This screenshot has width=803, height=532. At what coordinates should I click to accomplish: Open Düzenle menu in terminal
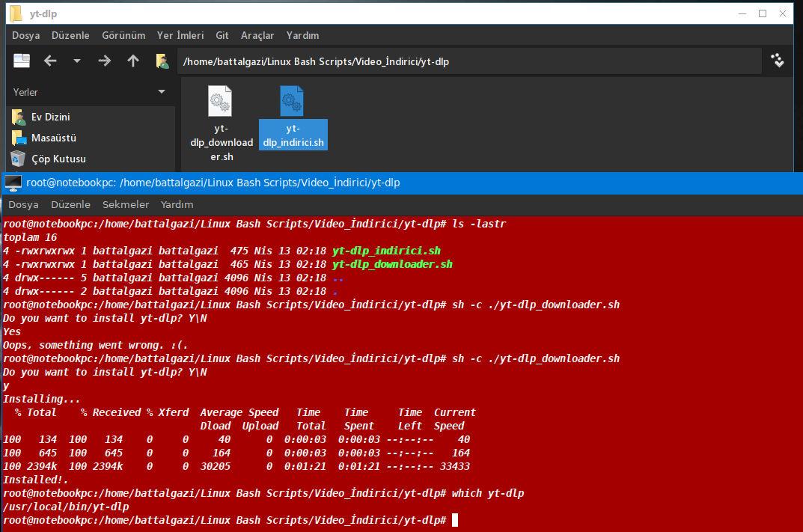pyautogui.click(x=70, y=204)
